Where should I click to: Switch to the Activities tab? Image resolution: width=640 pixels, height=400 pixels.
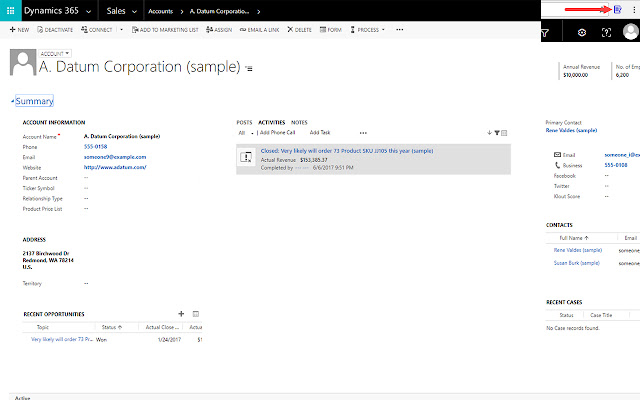[x=271, y=122]
